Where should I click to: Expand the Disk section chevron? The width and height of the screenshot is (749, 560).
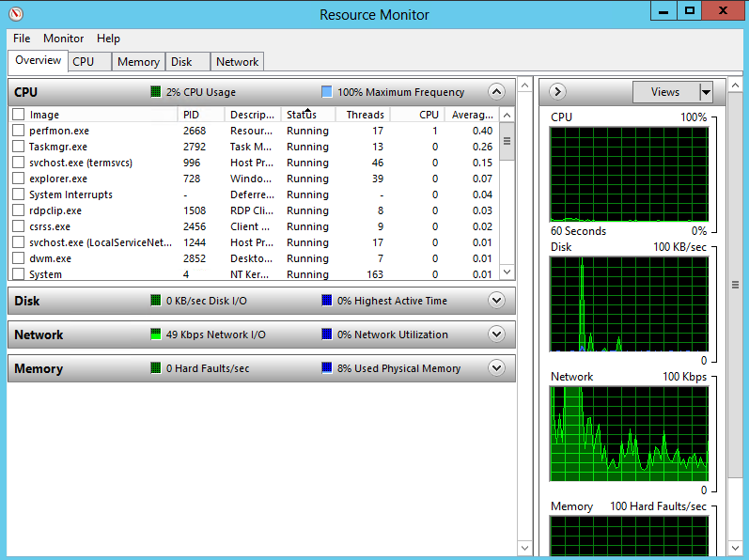(x=497, y=301)
